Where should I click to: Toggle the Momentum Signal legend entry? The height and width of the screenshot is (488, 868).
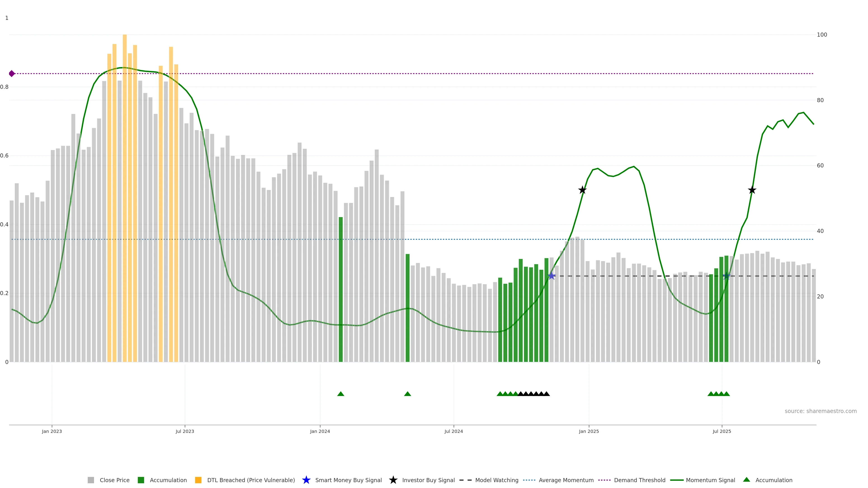[x=710, y=480]
